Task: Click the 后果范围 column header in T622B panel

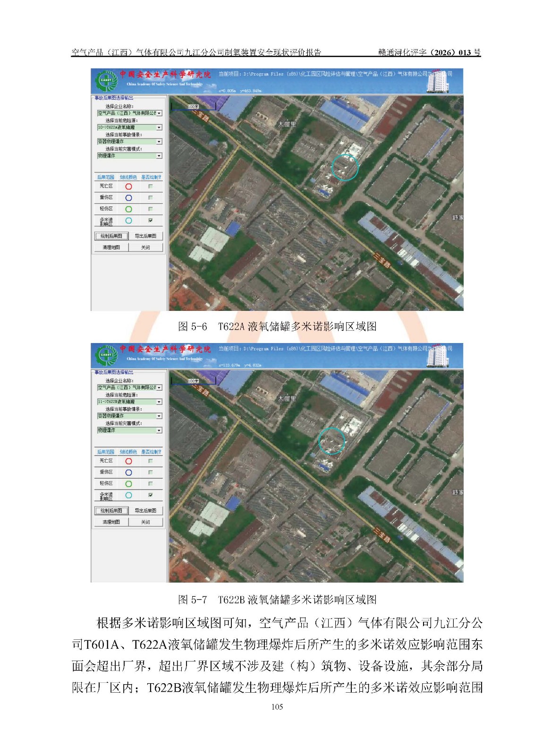Action: 106,452
